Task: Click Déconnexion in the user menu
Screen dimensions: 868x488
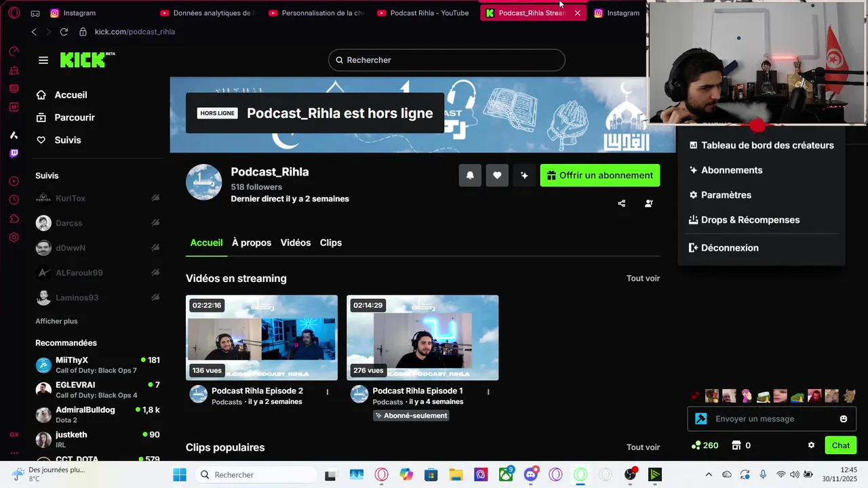Action: pyautogui.click(x=761, y=248)
